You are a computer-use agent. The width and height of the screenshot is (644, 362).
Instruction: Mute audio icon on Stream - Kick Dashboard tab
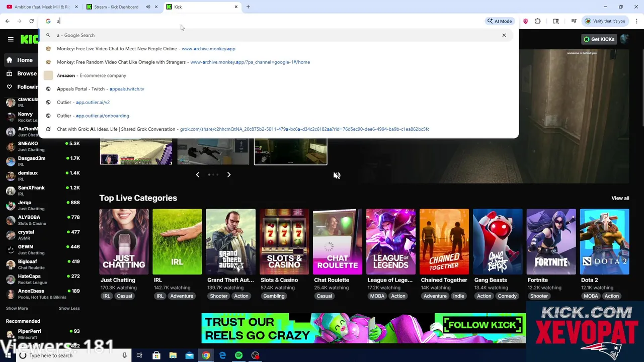pyautogui.click(x=148, y=7)
